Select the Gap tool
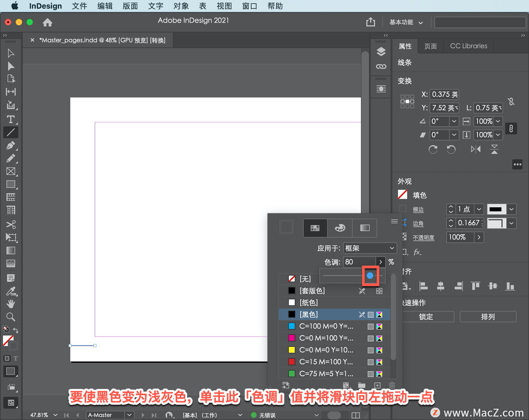 (x=11, y=92)
